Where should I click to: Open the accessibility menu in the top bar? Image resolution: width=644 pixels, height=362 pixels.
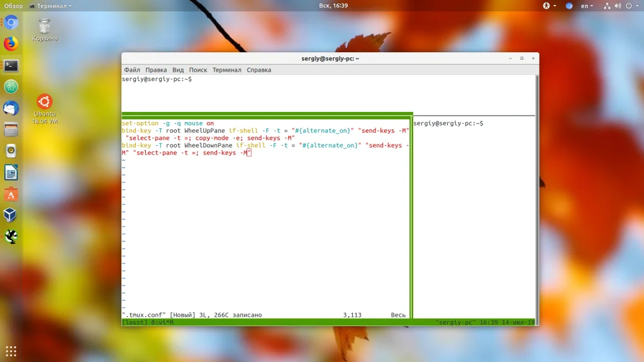tap(547, 6)
